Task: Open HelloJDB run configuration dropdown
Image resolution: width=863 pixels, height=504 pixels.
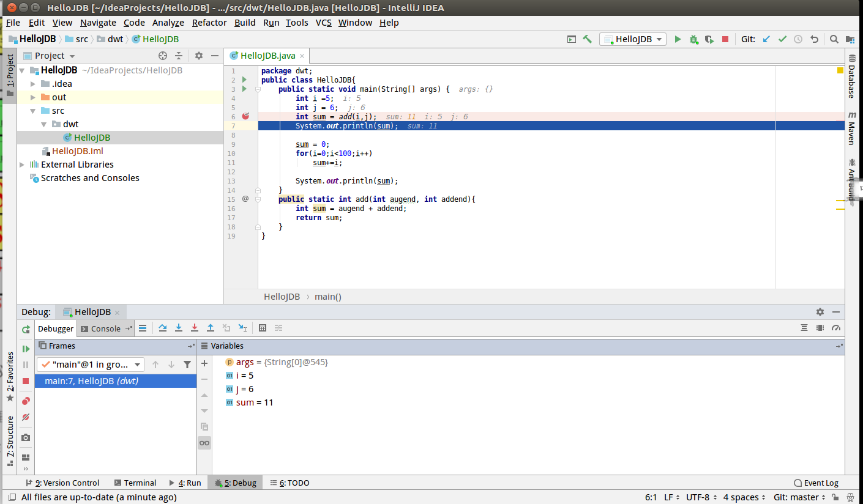Action: tap(633, 39)
